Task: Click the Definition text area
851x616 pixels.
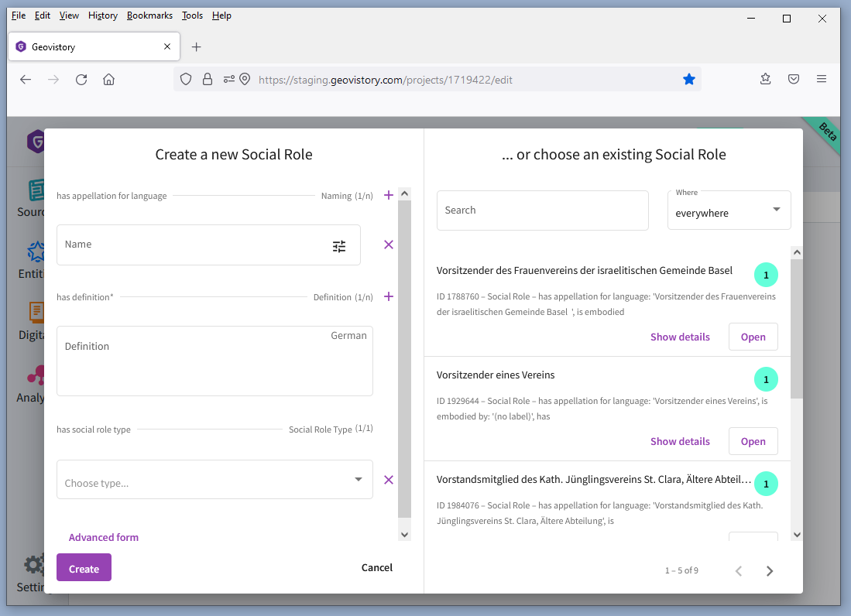Action: point(215,361)
